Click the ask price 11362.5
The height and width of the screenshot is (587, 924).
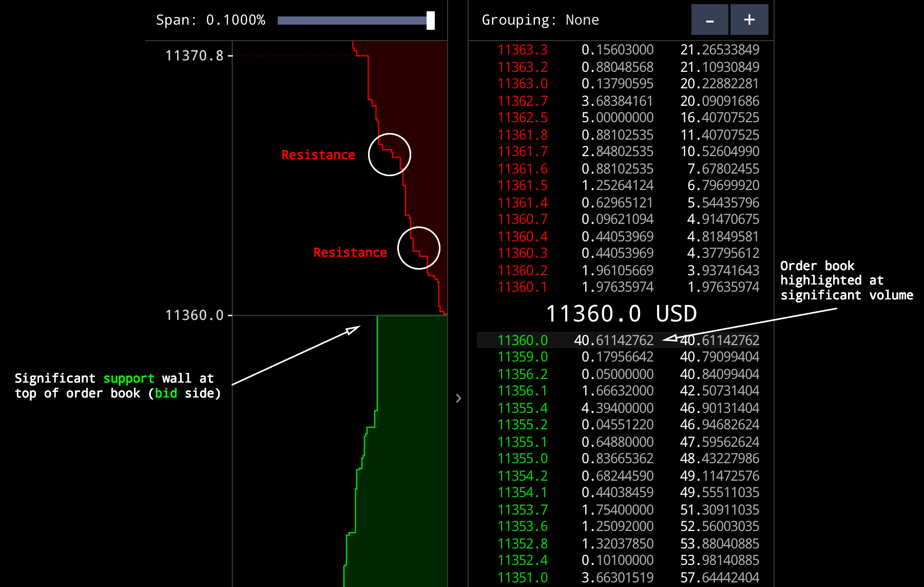[x=523, y=118]
